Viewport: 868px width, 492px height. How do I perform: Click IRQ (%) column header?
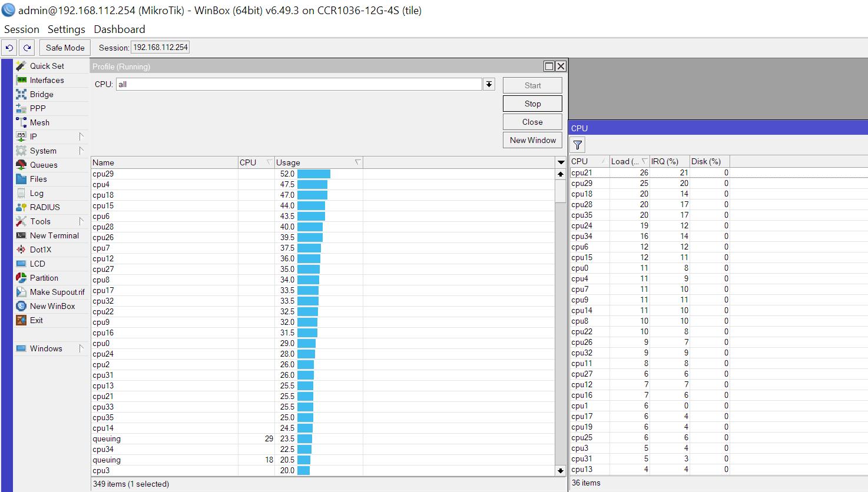pyautogui.click(x=669, y=161)
